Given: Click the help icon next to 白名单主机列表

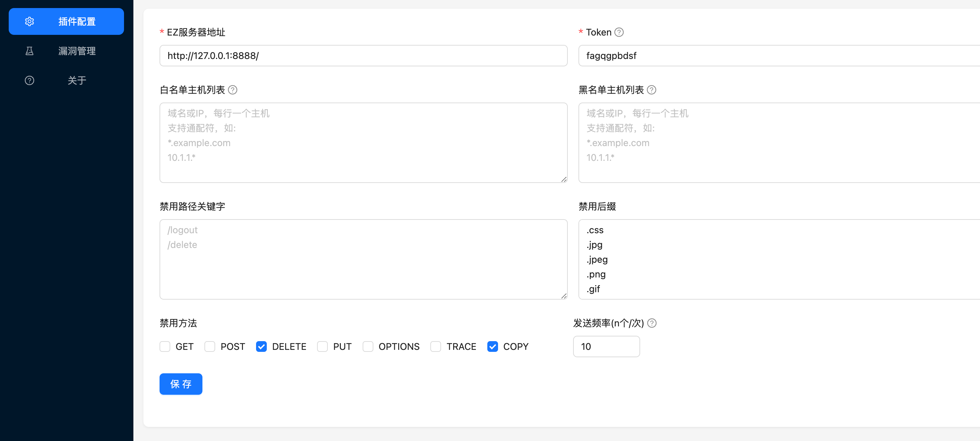Looking at the screenshot, I should coord(233,90).
